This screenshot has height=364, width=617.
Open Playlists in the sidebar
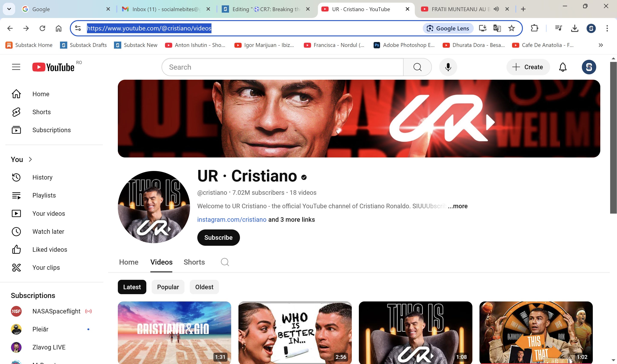pos(54,195)
